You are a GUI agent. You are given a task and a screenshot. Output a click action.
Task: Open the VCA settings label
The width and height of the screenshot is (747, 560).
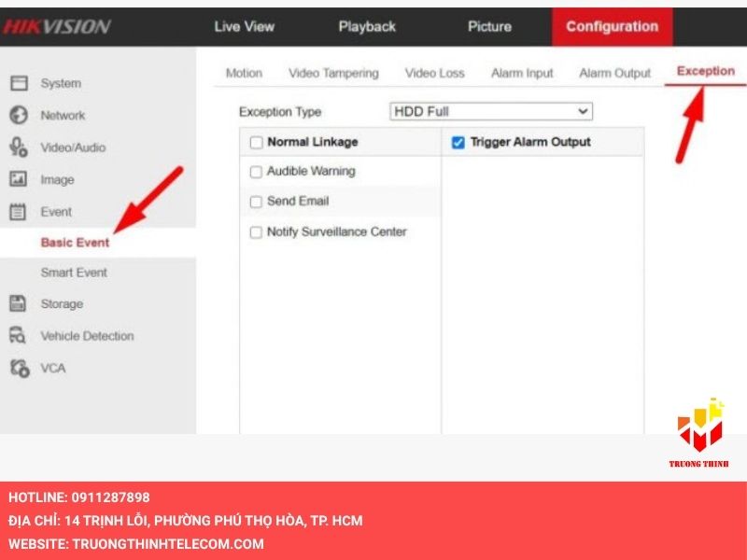[53, 368]
